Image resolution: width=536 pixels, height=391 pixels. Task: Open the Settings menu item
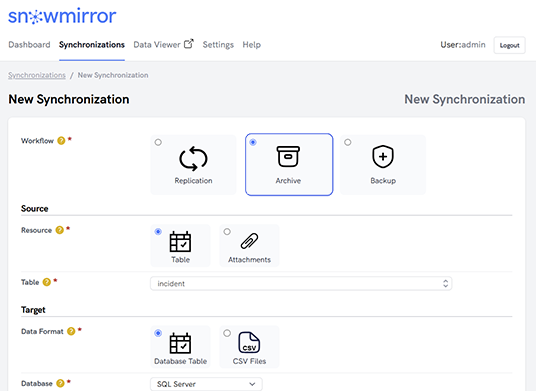(218, 45)
